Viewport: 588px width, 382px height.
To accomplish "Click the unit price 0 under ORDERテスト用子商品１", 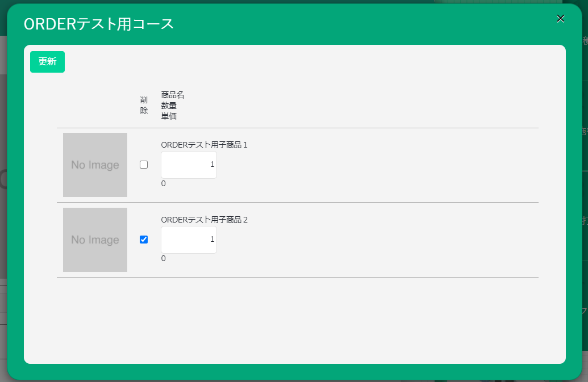I will coord(164,184).
